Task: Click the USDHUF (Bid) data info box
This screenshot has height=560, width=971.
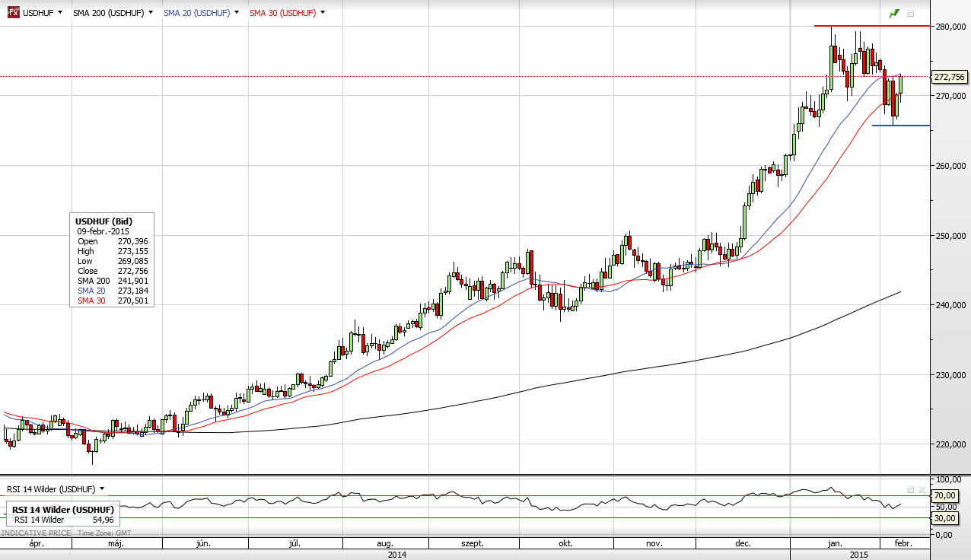Action: [x=112, y=260]
